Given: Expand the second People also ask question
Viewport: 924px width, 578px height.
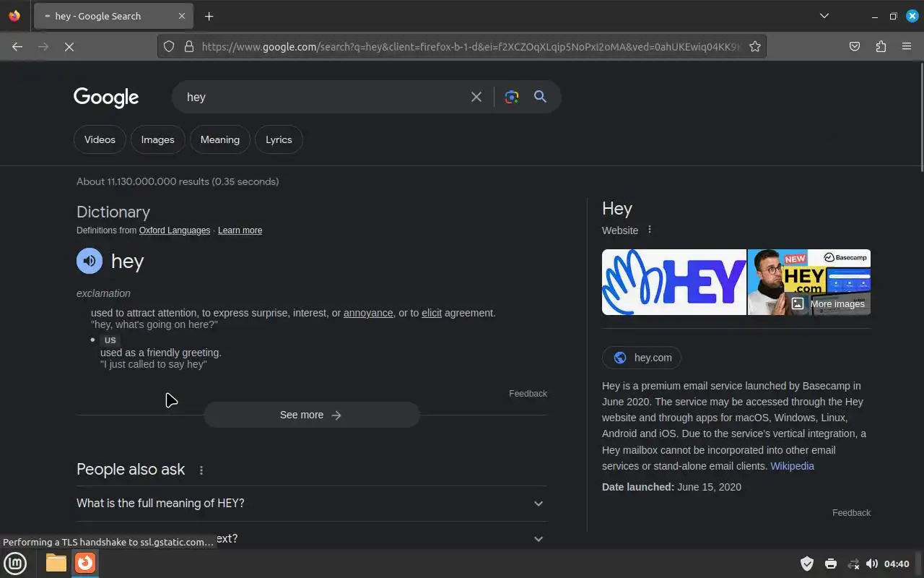Looking at the screenshot, I should [312, 538].
